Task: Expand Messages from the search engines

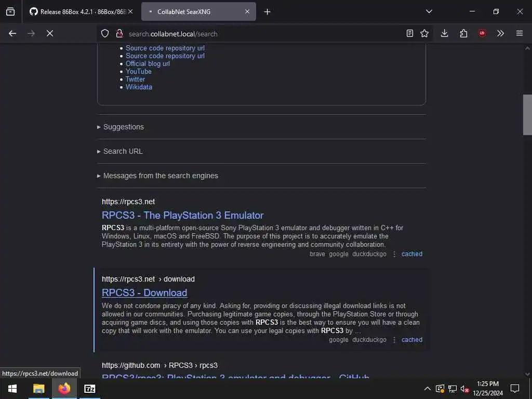Action: (x=157, y=176)
